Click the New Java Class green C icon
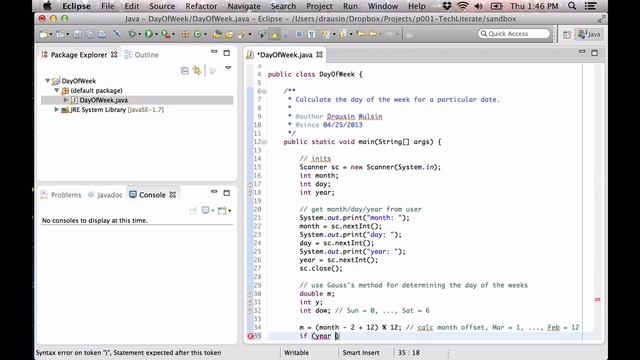 click(x=198, y=34)
